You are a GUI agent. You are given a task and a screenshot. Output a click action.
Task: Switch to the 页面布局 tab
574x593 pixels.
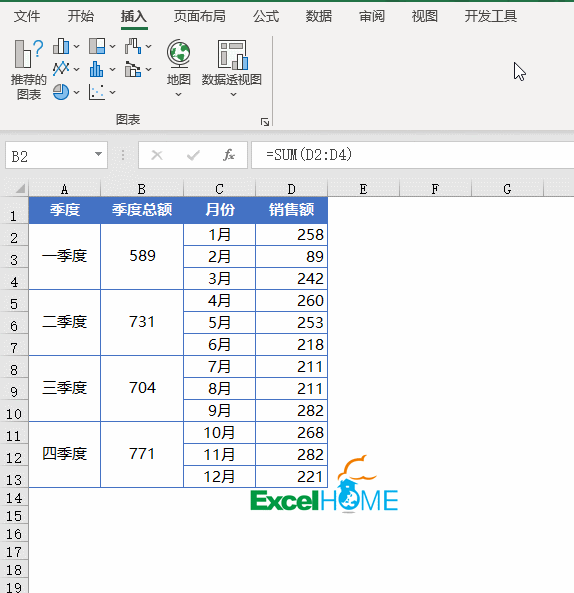(x=200, y=16)
